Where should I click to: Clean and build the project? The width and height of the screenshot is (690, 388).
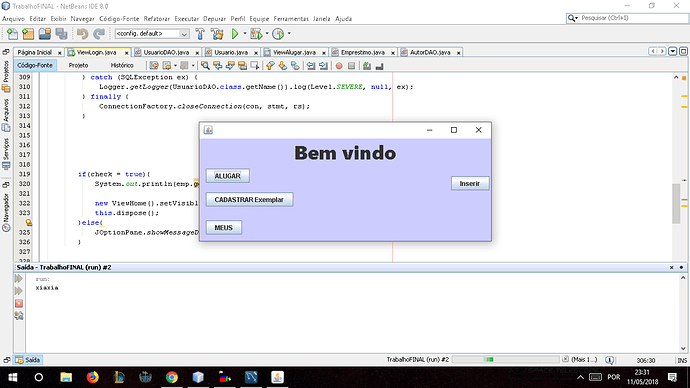point(217,33)
